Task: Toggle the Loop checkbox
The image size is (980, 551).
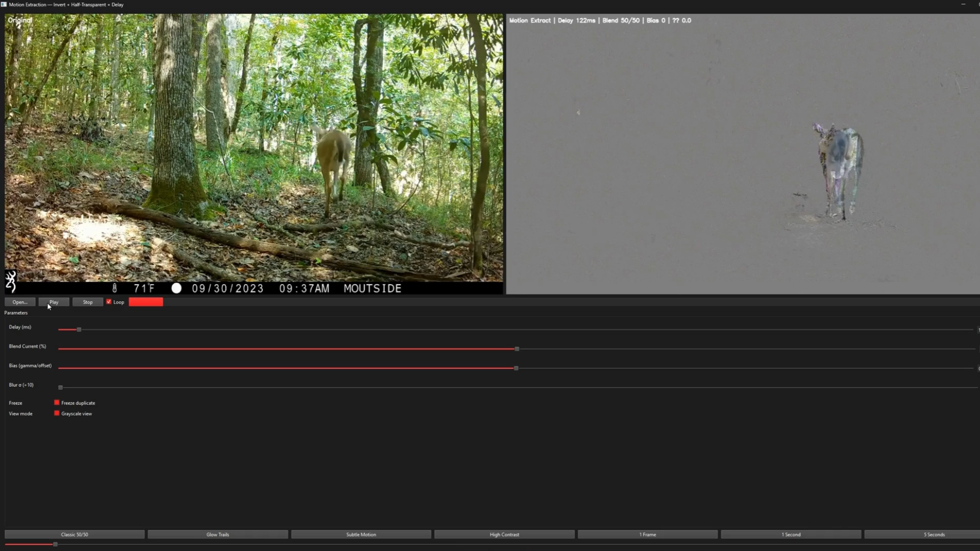Action: pyautogui.click(x=109, y=302)
